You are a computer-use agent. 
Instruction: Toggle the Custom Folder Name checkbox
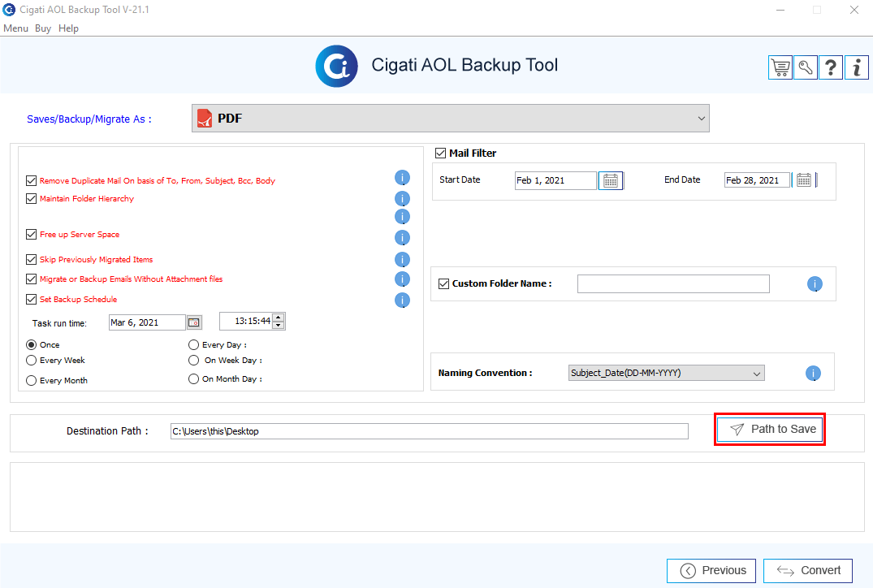click(x=443, y=283)
